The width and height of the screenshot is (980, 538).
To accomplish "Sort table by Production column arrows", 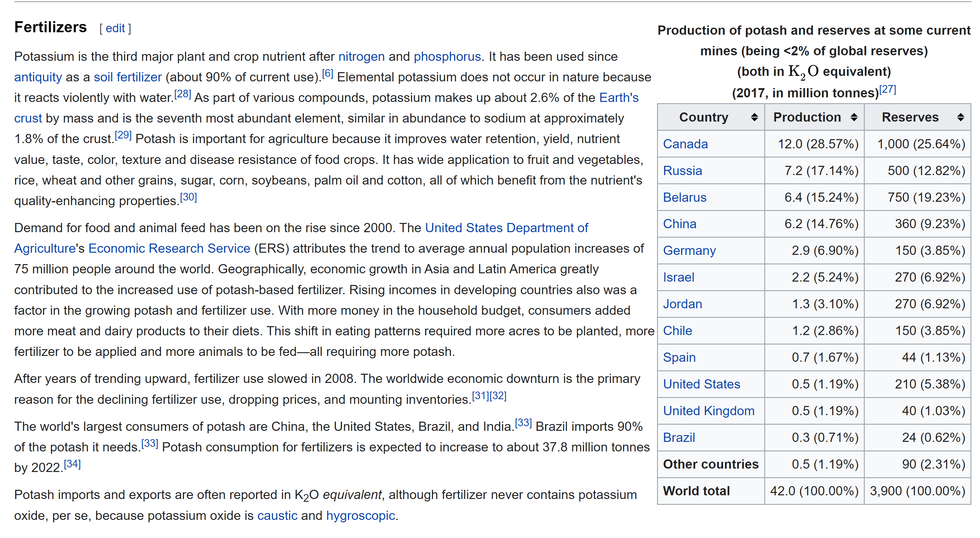I will point(854,117).
